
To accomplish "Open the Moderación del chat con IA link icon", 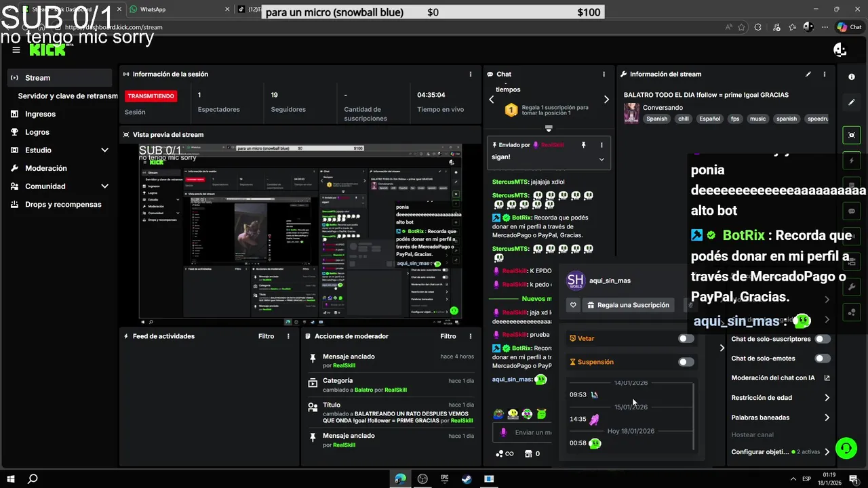I will tap(827, 378).
